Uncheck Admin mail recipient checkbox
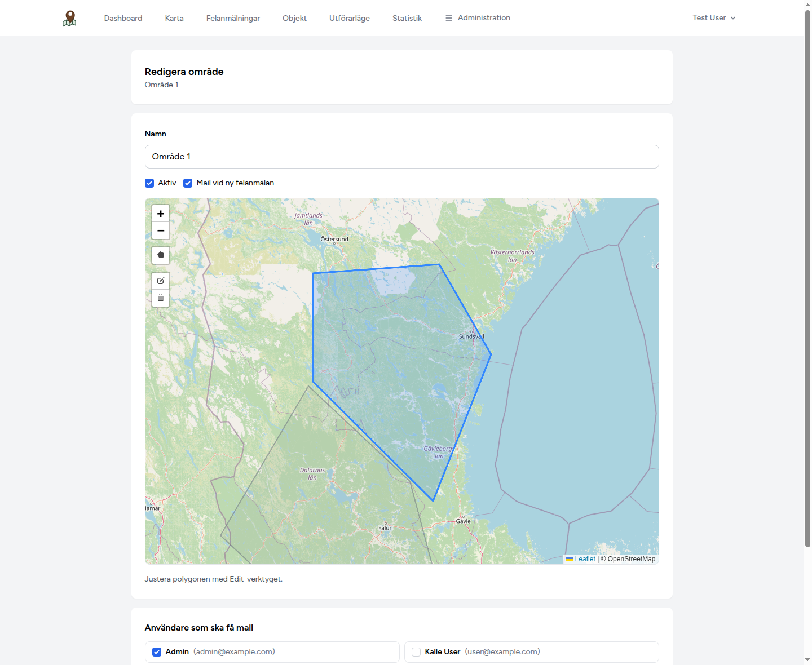This screenshot has width=812, height=665. point(157,652)
